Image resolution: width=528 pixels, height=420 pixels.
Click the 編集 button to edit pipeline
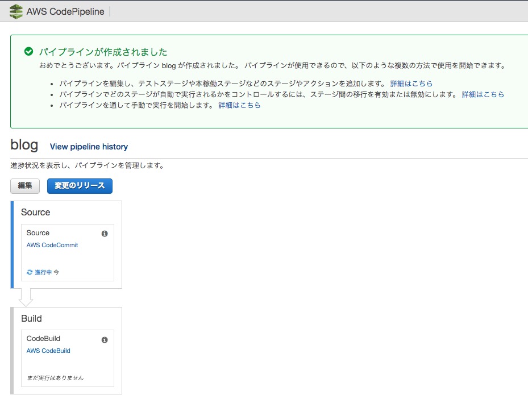pyautogui.click(x=24, y=186)
